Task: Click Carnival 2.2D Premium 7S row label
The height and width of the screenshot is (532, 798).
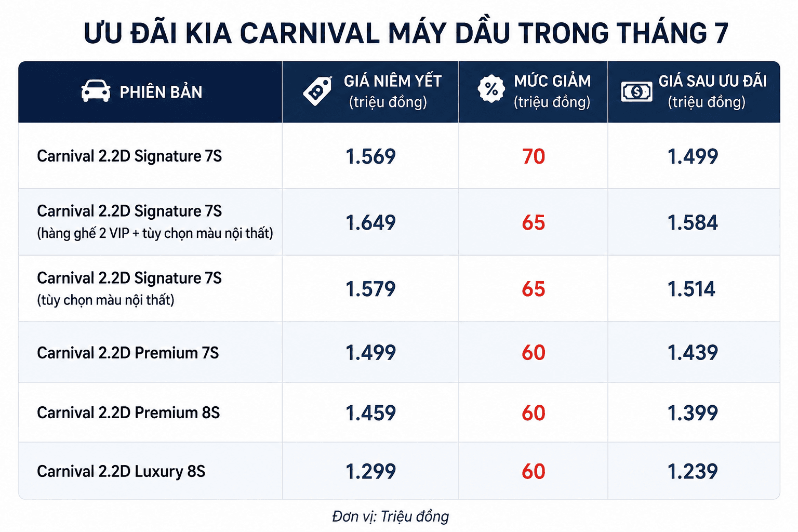Action: 128,353
